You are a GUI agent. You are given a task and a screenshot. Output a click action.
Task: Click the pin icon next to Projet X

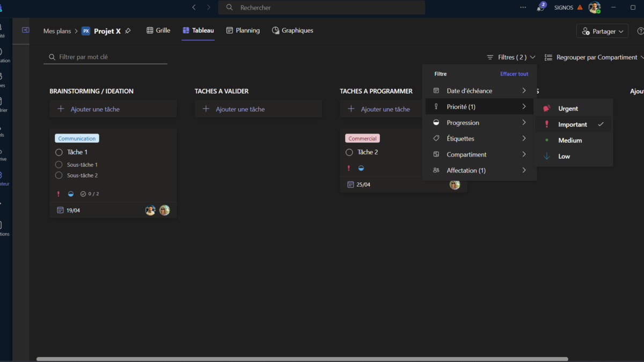(128, 31)
